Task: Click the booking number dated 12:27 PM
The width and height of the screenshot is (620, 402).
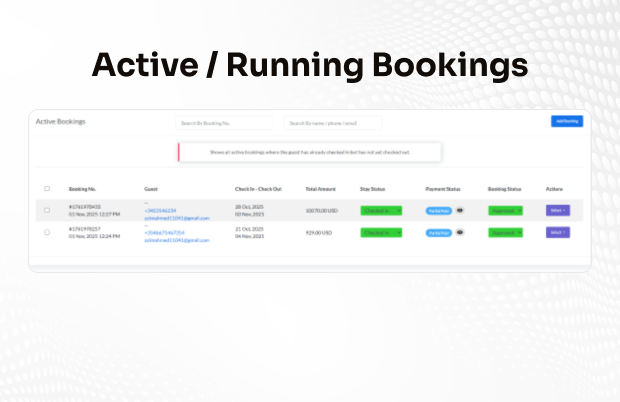Action: tap(85, 207)
